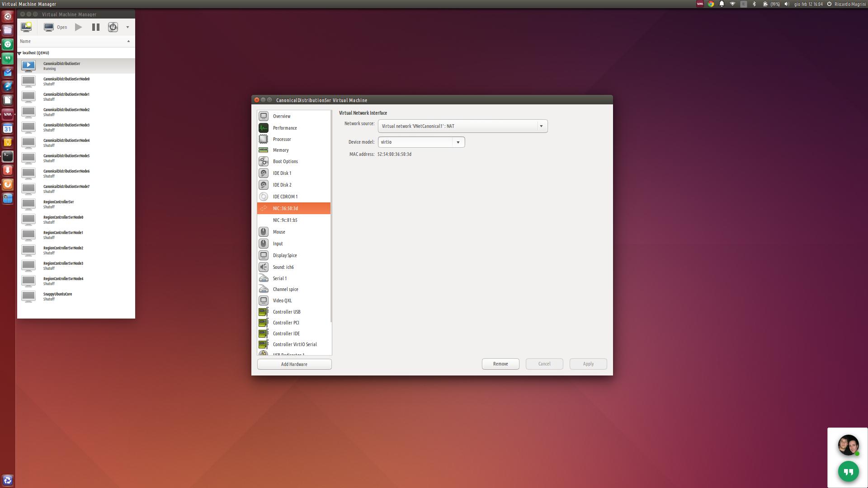Image resolution: width=868 pixels, height=488 pixels.
Task: Open the sound volume indicator
Action: pos(787,4)
